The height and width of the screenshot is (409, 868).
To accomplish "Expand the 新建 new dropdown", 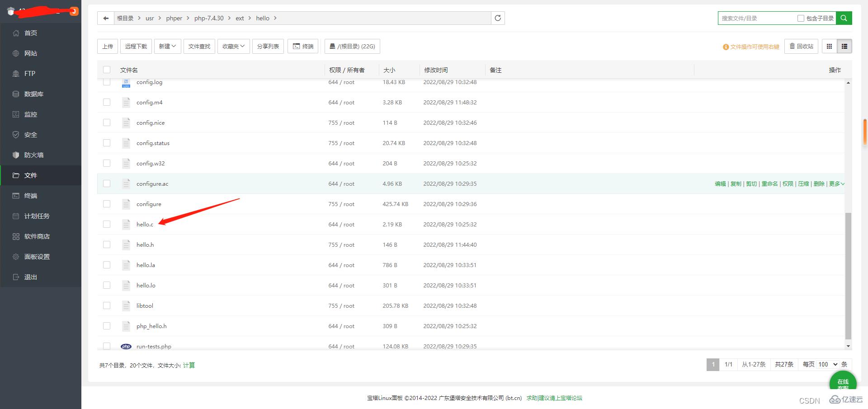I will click(x=167, y=46).
